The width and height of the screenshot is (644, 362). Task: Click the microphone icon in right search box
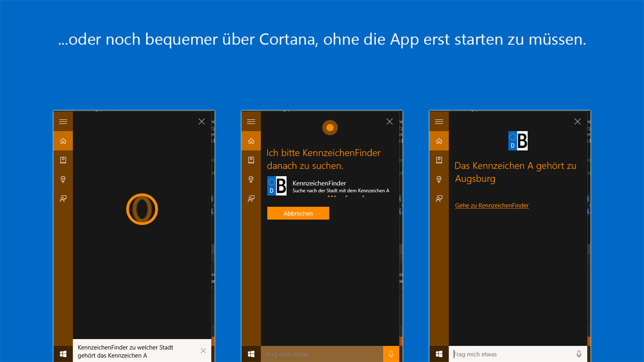[x=579, y=354]
